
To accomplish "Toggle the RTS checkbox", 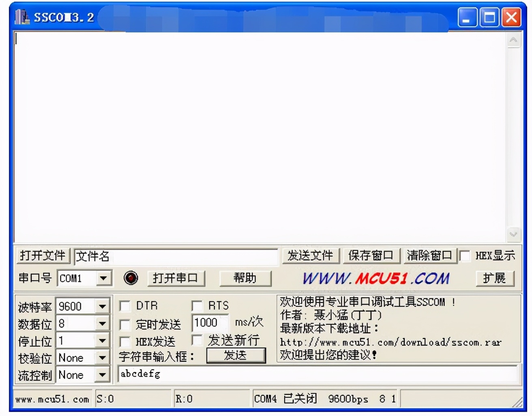I will 197,306.
